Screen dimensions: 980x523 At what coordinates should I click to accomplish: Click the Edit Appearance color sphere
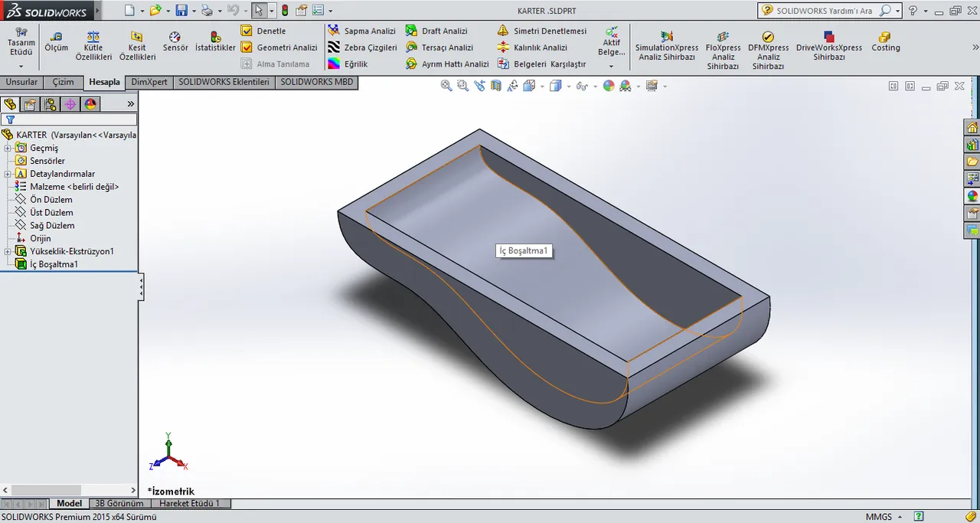click(x=609, y=86)
